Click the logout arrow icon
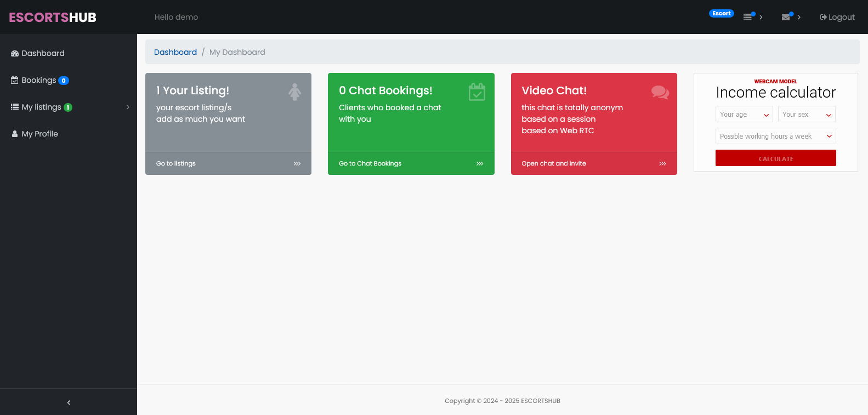This screenshot has height=415, width=868. coord(824,17)
